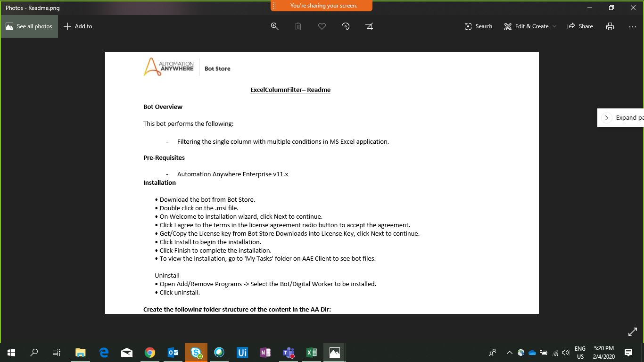The width and height of the screenshot is (644, 362).
Task: Click the screen sharing bar drag handle
Action: click(274, 6)
